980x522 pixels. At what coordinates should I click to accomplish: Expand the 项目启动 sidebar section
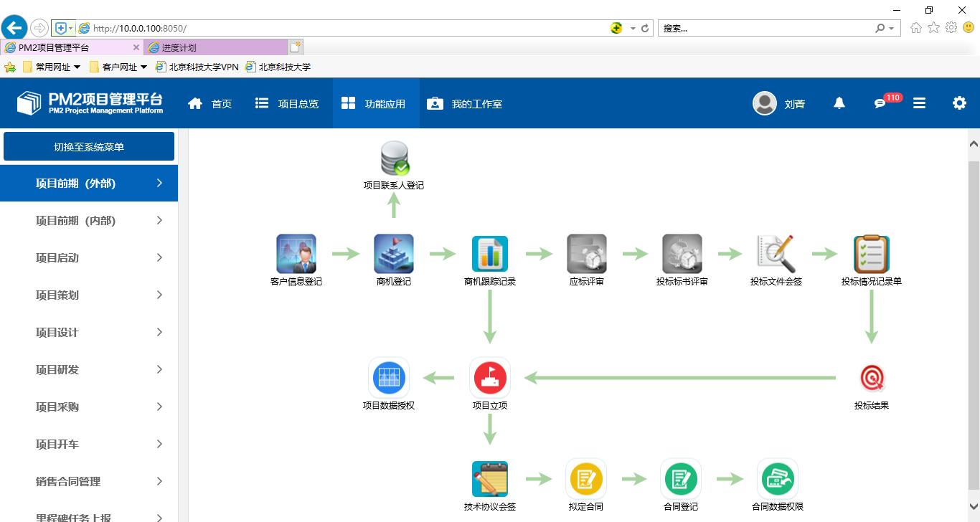coord(89,258)
